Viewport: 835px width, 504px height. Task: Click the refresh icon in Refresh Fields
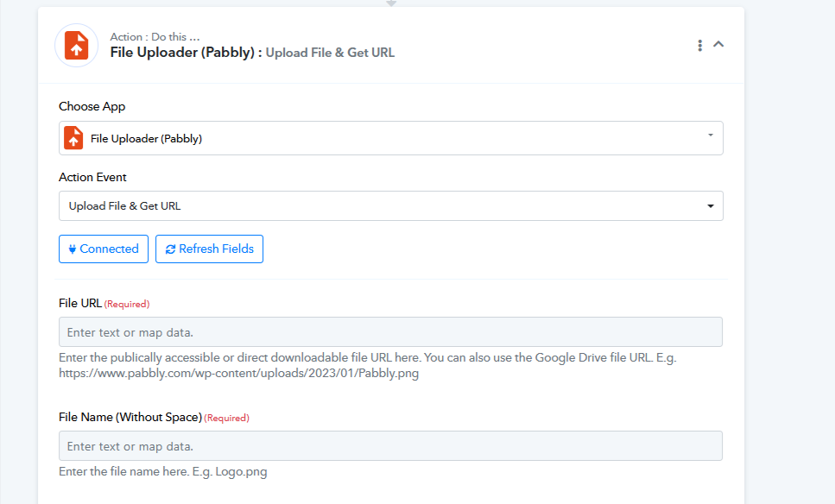tap(170, 249)
